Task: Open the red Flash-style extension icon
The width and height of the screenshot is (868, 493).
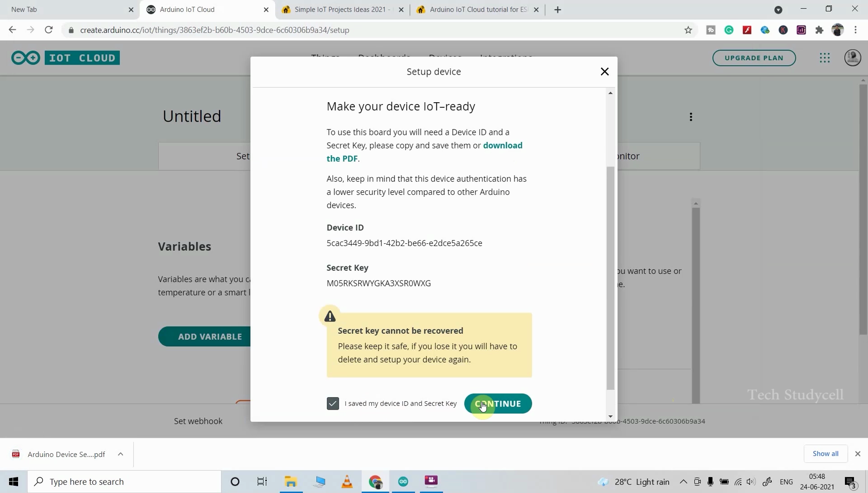Action: (747, 30)
